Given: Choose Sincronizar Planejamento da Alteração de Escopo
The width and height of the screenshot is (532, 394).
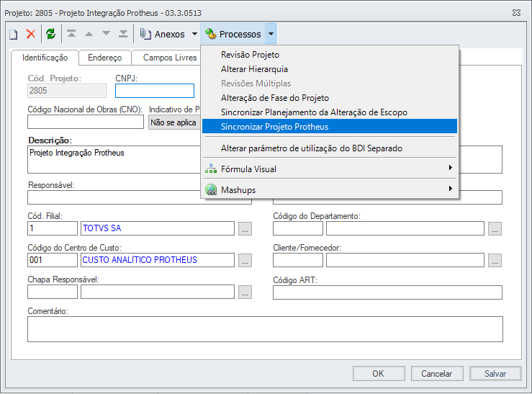Looking at the screenshot, I should pyautogui.click(x=330, y=112).
